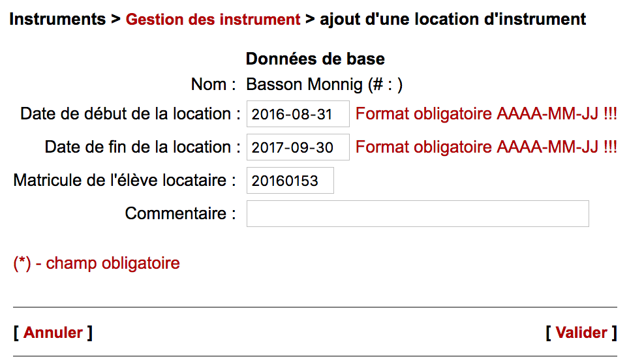Click the Matricule de l'élève locataire label
This screenshot has width=629, height=364.
click(x=125, y=181)
